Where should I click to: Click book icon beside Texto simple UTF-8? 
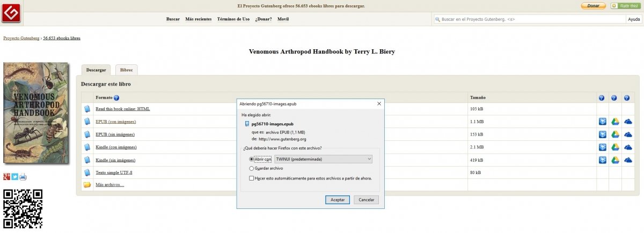[87, 172]
